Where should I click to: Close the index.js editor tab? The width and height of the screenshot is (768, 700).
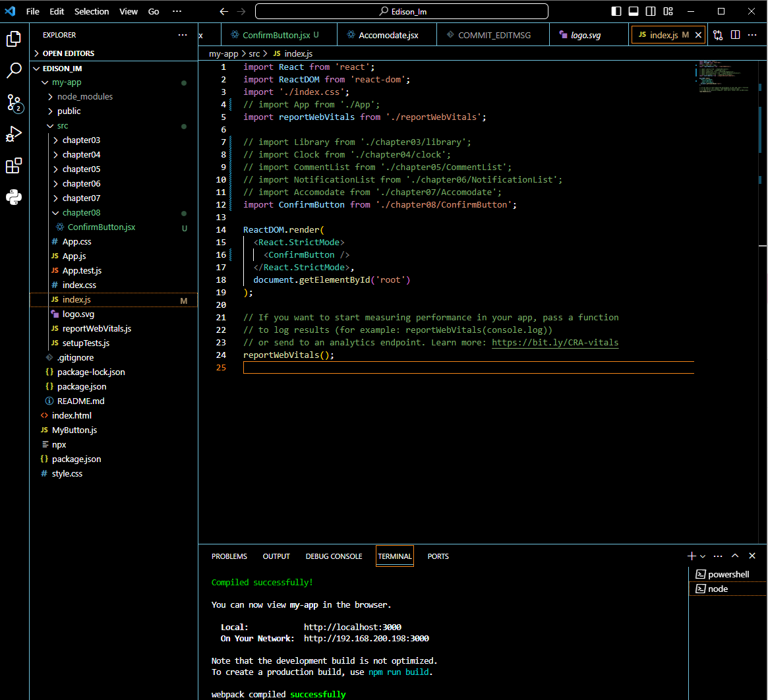coord(699,35)
